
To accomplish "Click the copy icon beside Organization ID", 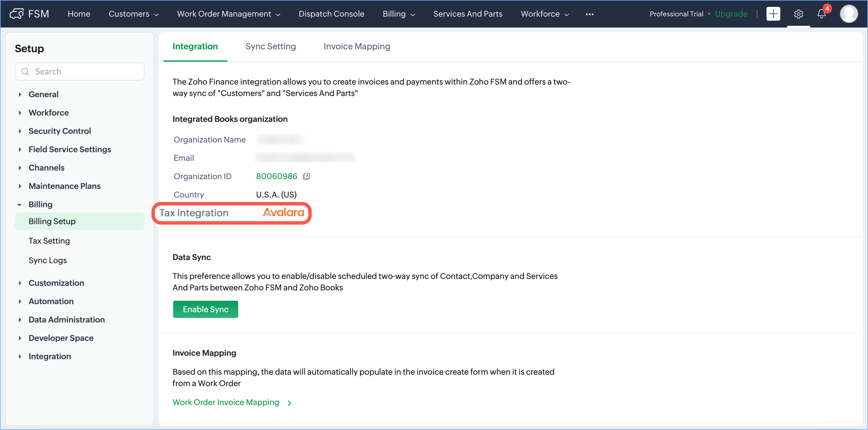I will point(306,176).
